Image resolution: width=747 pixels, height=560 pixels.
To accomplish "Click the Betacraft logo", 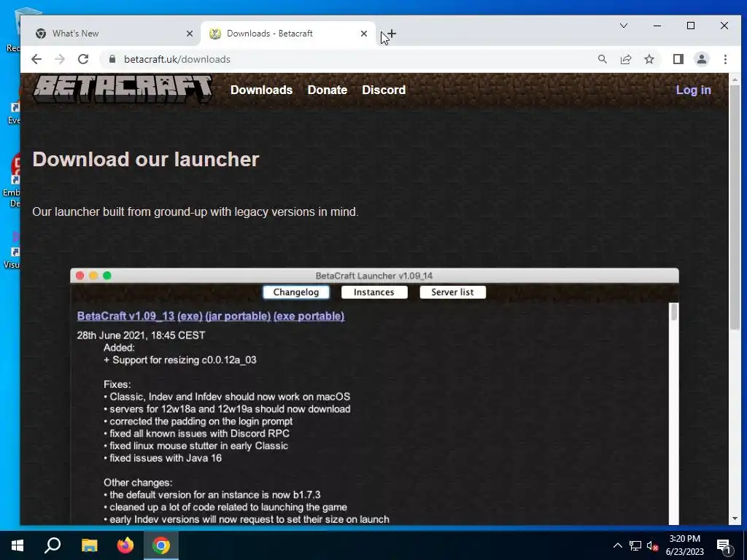I will point(123,89).
